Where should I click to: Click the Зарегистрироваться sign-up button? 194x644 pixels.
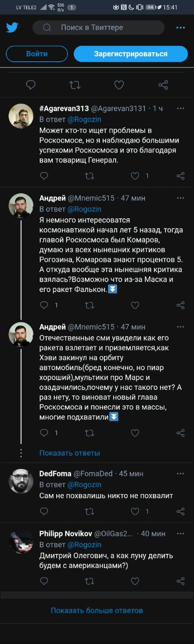(131, 54)
